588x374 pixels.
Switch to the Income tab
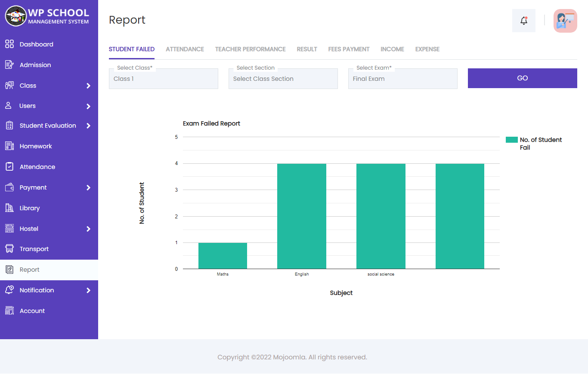click(392, 49)
